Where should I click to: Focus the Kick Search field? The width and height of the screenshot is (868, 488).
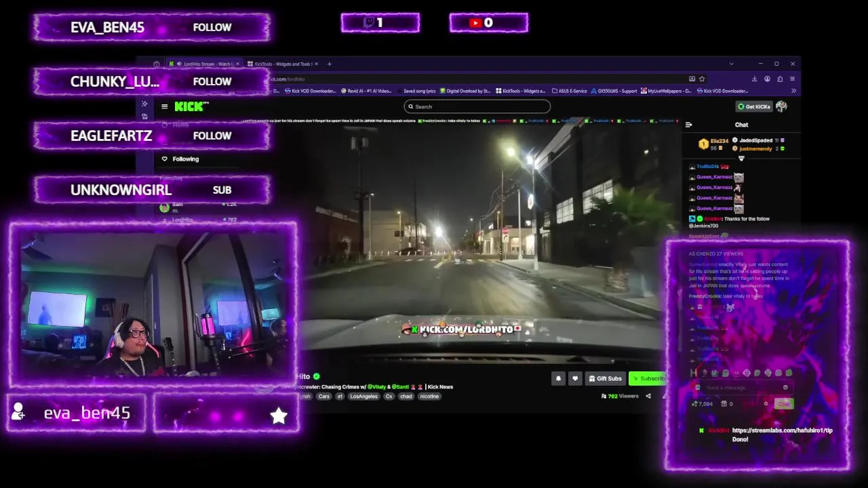(477, 106)
